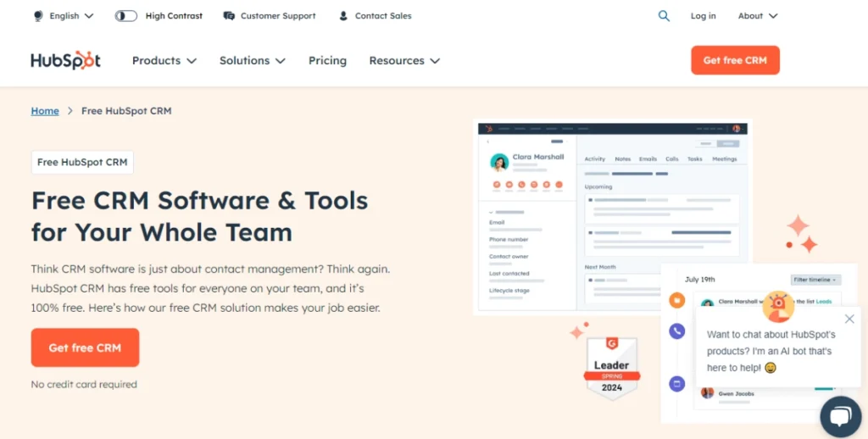Open the Solutions menu
The image size is (868, 439).
253,60
